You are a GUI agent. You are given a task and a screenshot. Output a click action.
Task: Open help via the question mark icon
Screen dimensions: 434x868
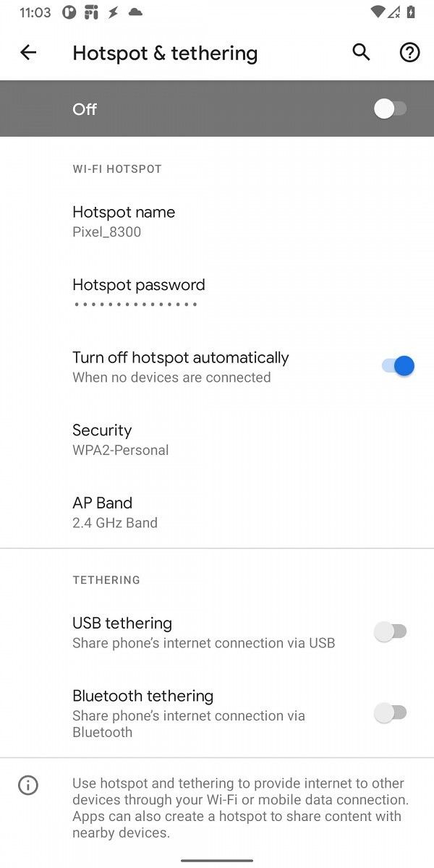[x=409, y=52]
